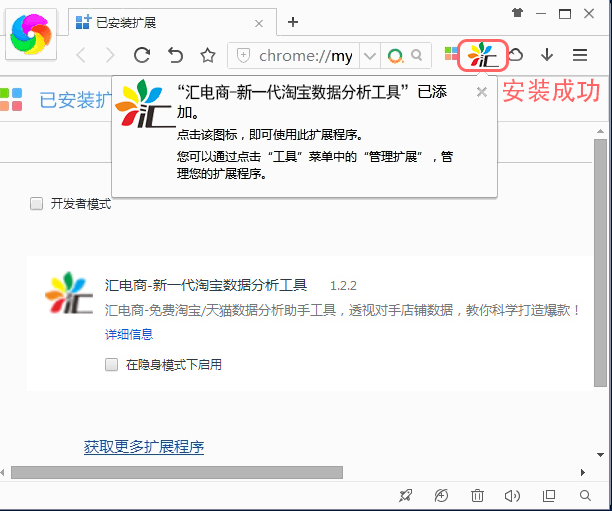Click the 汇电商 extension list icon

coord(69,293)
